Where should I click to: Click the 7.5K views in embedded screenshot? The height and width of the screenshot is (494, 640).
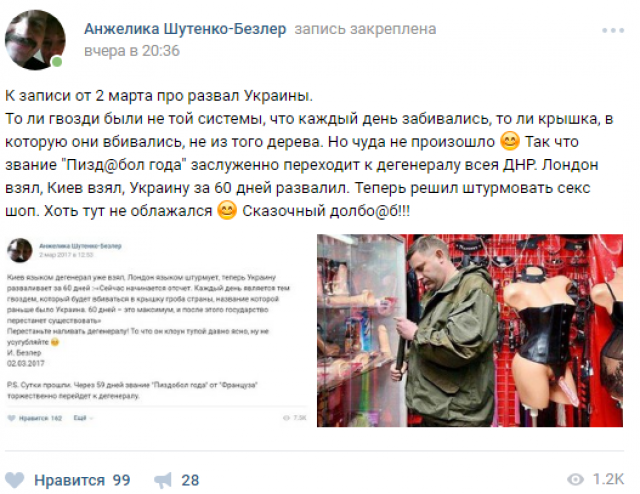click(x=295, y=418)
